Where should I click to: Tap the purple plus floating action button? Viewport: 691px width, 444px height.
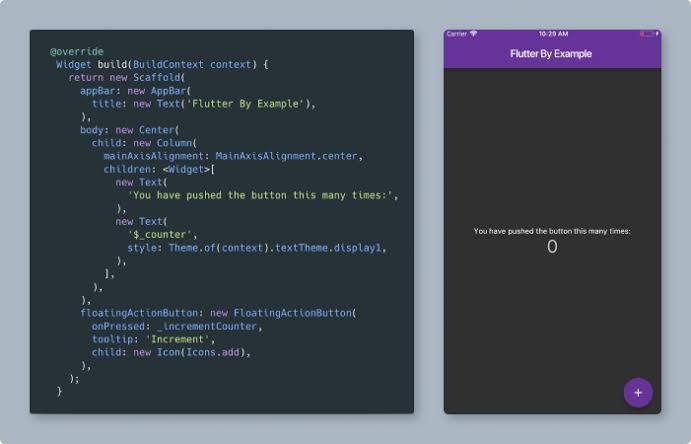638,392
